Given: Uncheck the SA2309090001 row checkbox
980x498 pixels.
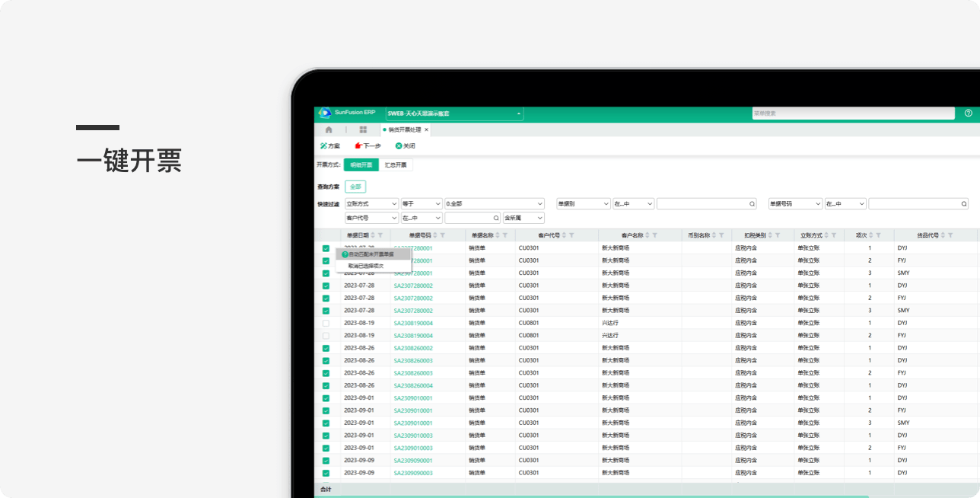Looking at the screenshot, I should point(326,460).
